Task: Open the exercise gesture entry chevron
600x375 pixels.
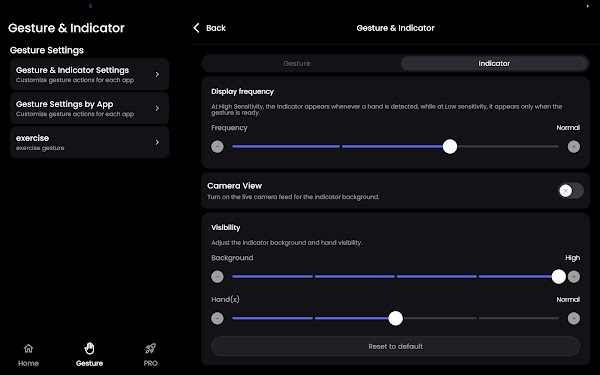Action: [157, 142]
